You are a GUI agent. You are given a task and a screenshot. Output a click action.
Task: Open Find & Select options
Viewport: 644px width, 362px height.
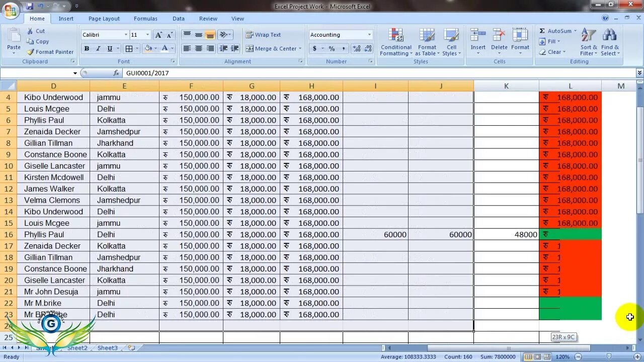pyautogui.click(x=610, y=42)
